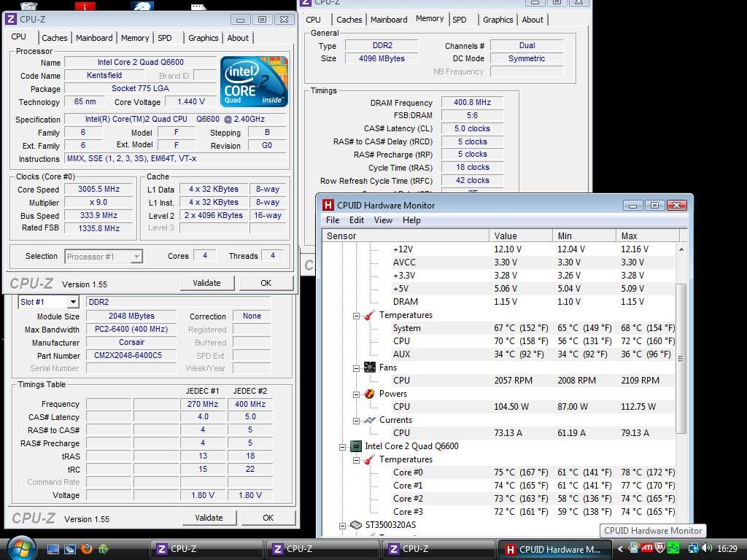Screen dimensions: 747x560
Task: Open the ATI tray icon
Action: tap(646, 548)
